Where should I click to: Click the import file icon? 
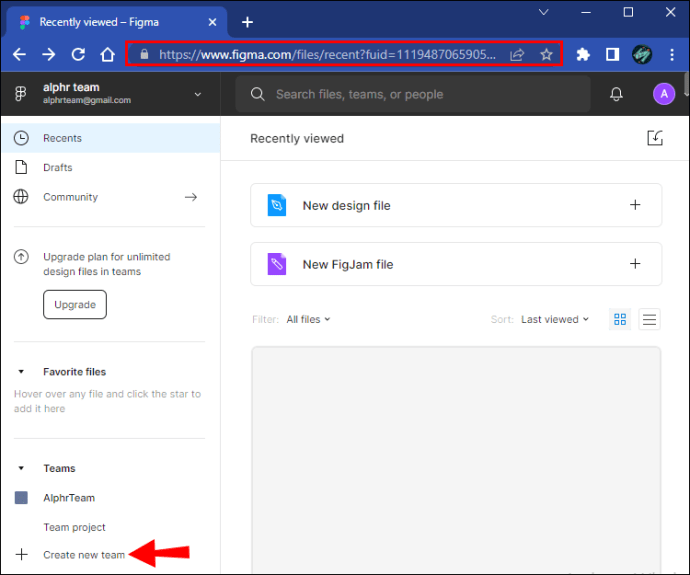click(655, 139)
